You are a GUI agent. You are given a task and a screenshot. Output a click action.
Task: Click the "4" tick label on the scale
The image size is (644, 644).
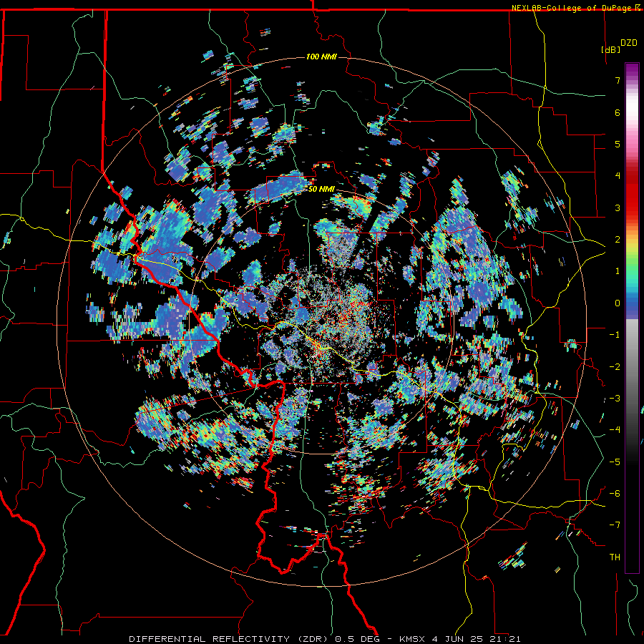click(618, 176)
